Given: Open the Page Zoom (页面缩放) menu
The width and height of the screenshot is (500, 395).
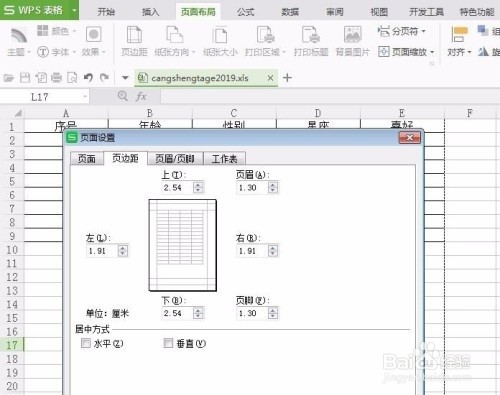Looking at the screenshot, I should 407,52.
